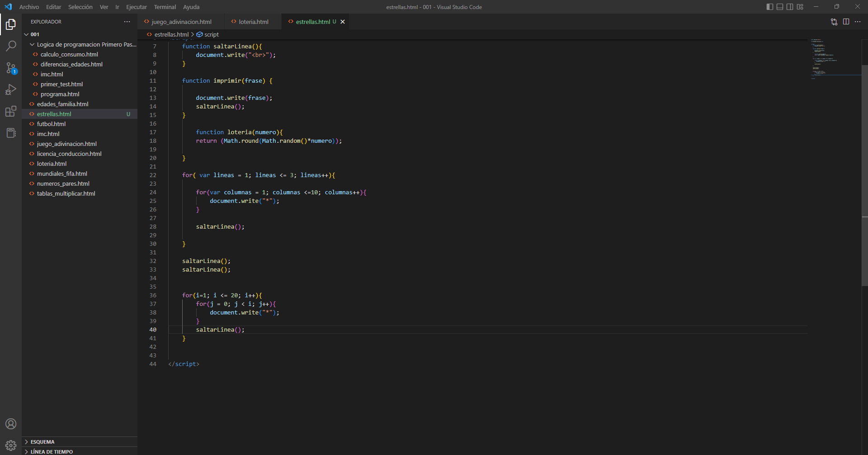Open the Ver menu
868x455 pixels.
104,7
